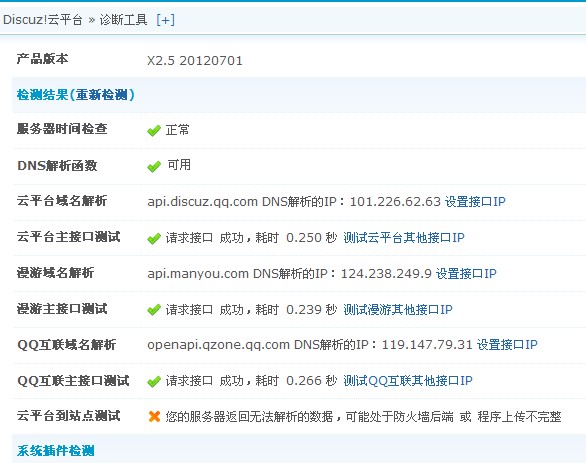Viewport: 586px width, 463px height.
Task: Click 测试漫游其他接口IP link
Action: 398,309
